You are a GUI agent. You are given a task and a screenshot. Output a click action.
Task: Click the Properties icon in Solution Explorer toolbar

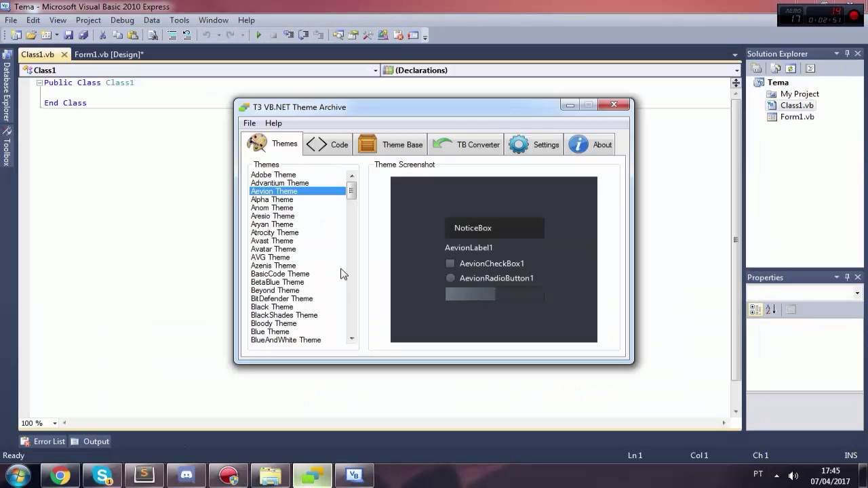[756, 68]
